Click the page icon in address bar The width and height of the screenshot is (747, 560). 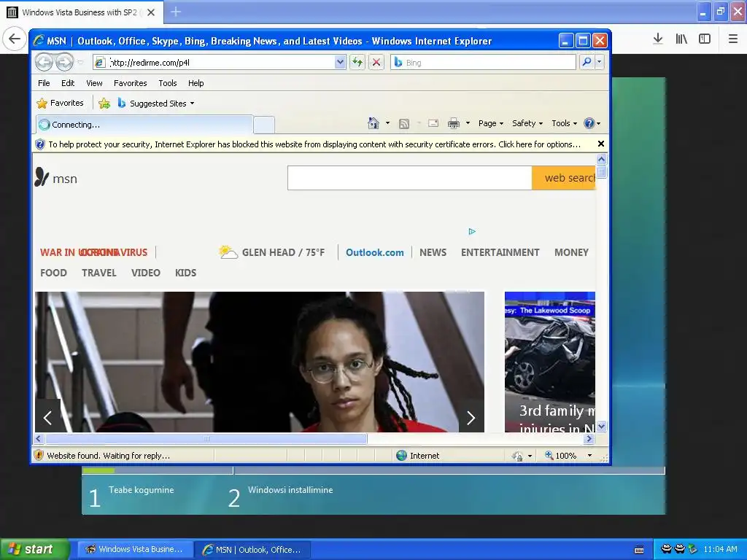99,62
